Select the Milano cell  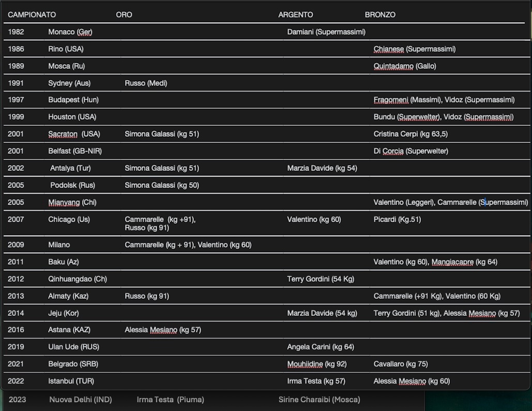tap(59, 245)
